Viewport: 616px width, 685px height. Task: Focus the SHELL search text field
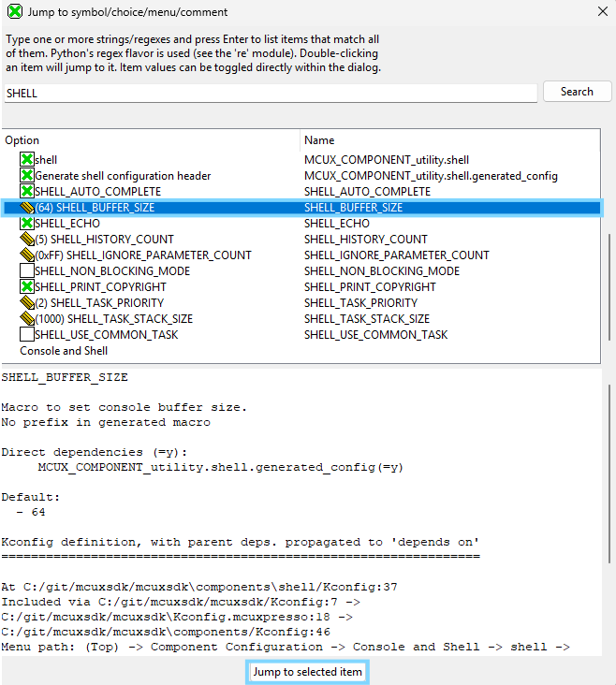(270, 93)
